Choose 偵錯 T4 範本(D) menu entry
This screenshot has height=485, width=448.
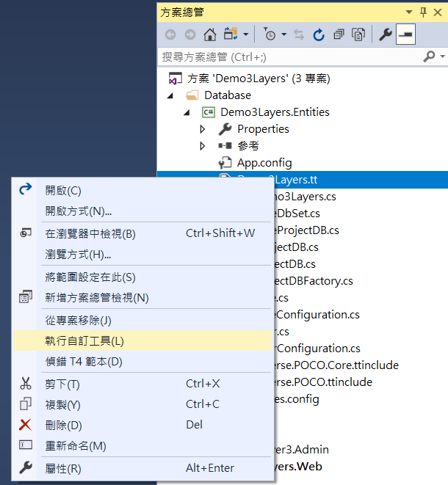coord(84,362)
